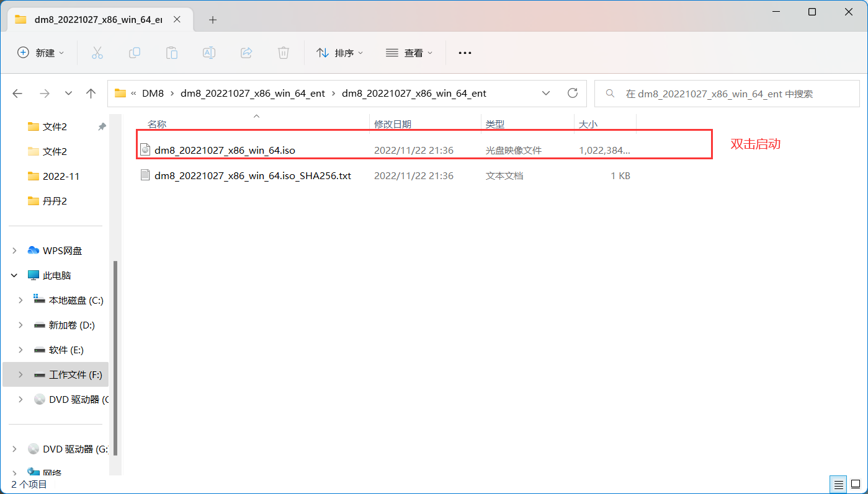Add a new tab with plus button
Image resolution: width=868 pixels, height=494 pixels.
(x=213, y=20)
